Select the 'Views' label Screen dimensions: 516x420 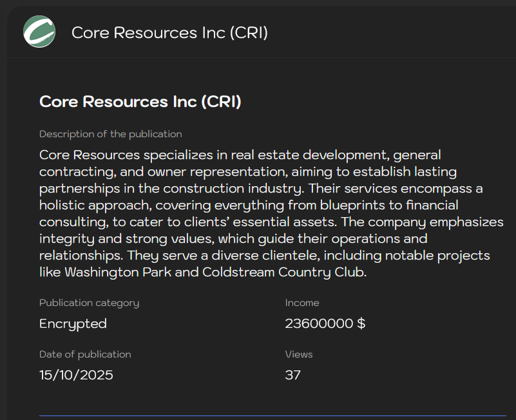coord(299,354)
